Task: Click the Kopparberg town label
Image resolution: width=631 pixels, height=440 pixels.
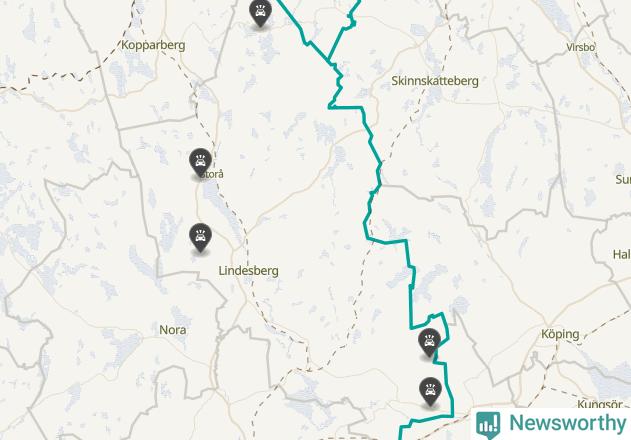Action: pyautogui.click(x=153, y=45)
